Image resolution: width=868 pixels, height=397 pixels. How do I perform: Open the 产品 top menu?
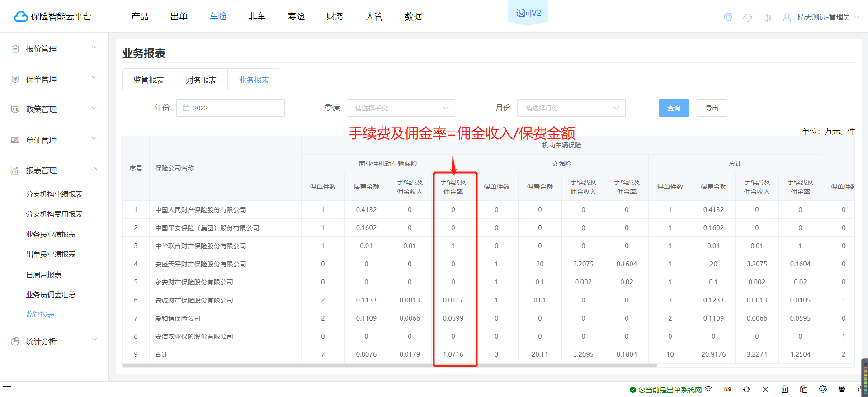(x=140, y=16)
